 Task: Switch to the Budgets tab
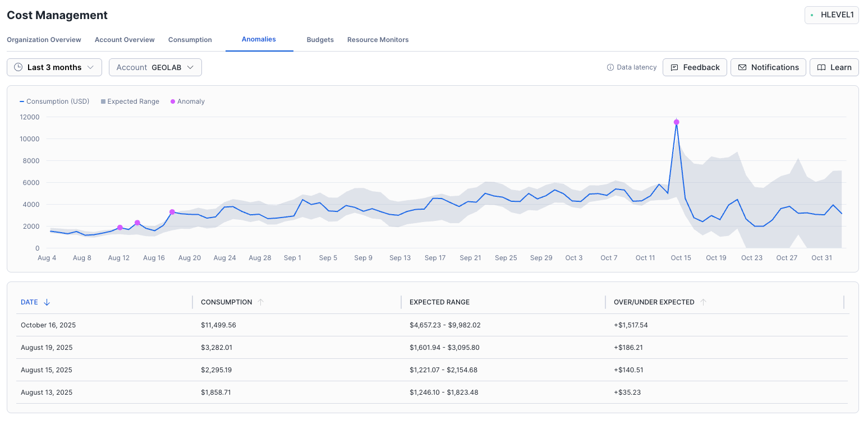tap(320, 39)
